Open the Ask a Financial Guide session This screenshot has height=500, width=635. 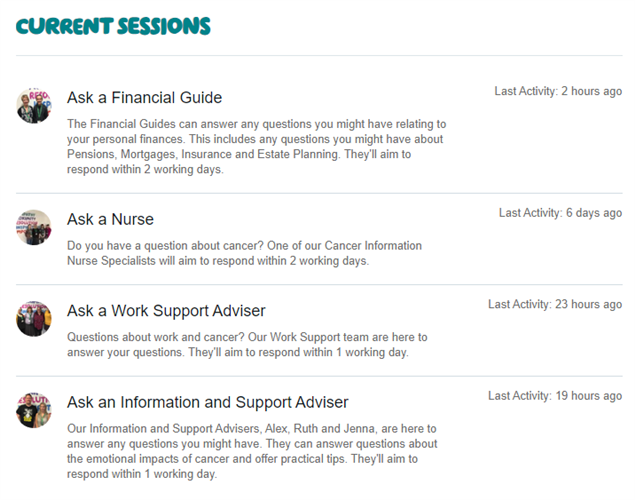(144, 98)
